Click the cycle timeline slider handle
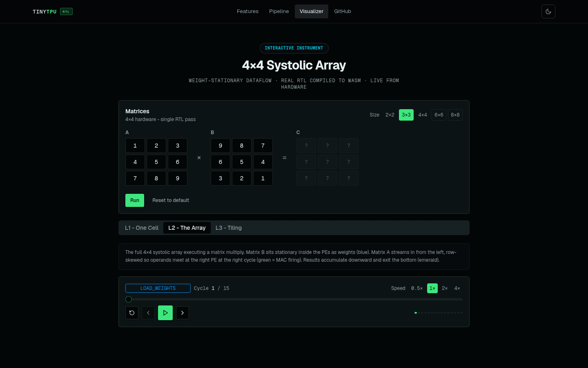Viewport: 588px width, 368px height. tap(129, 299)
